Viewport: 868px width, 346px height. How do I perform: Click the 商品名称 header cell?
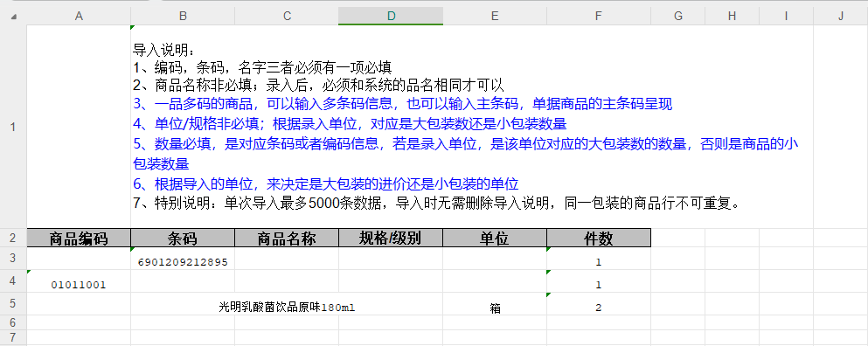[287, 238]
